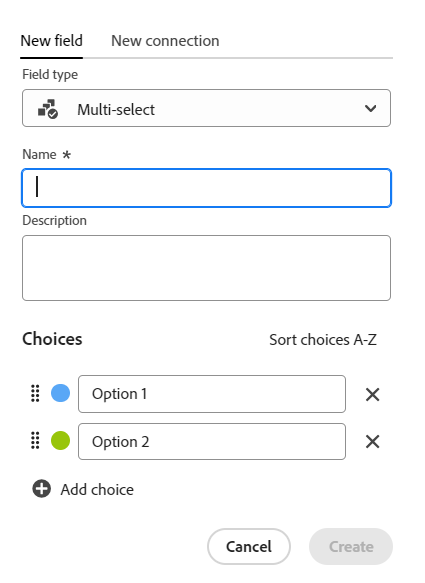Select the Add choice label
This screenshot has height=583, width=425.
97,489
